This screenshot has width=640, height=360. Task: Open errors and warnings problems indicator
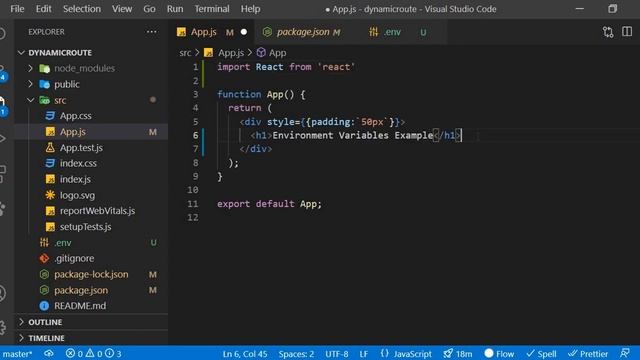(x=93, y=353)
